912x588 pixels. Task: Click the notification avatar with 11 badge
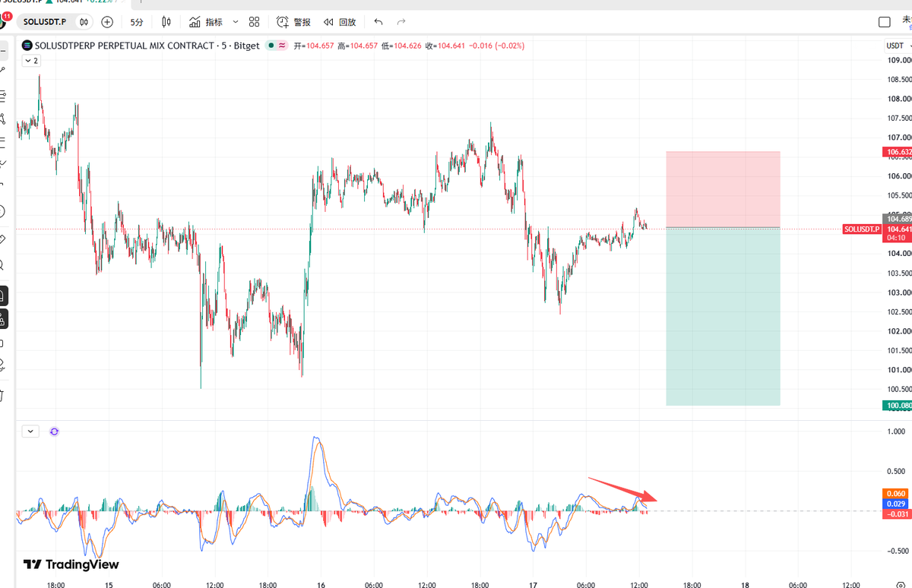4,21
